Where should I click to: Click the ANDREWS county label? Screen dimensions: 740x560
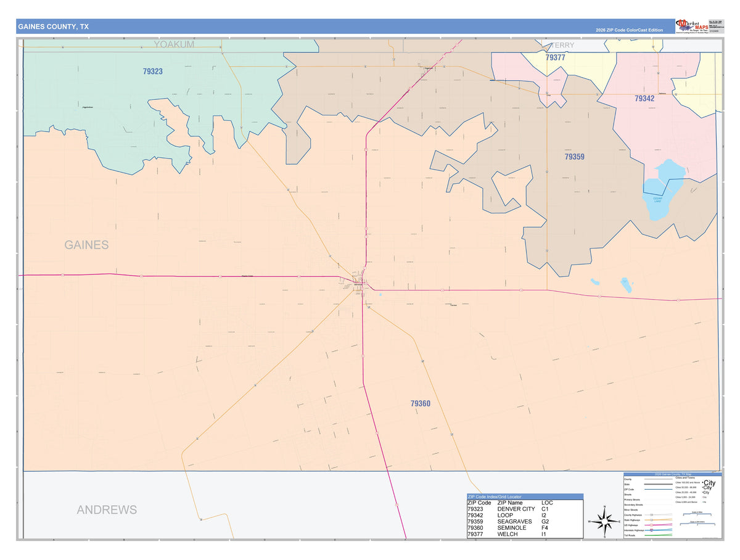pos(107,510)
